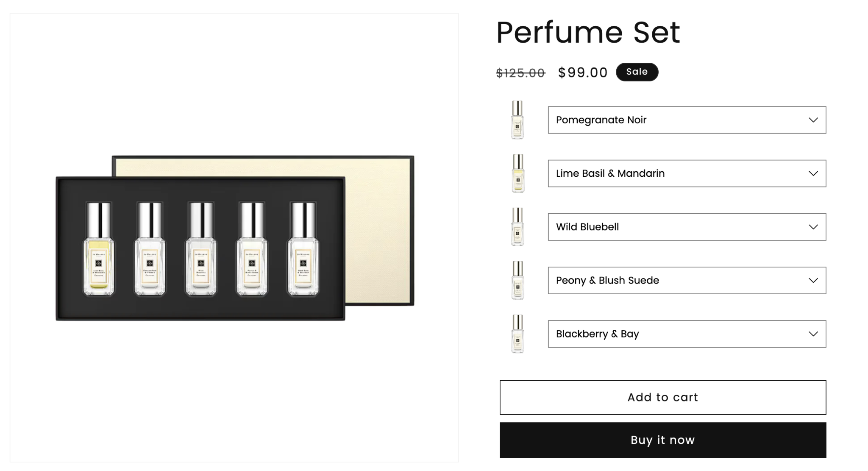Click the crossed-out $125.00 original price
This screenshot has width=868, height=471.
[x=520, y=72]
